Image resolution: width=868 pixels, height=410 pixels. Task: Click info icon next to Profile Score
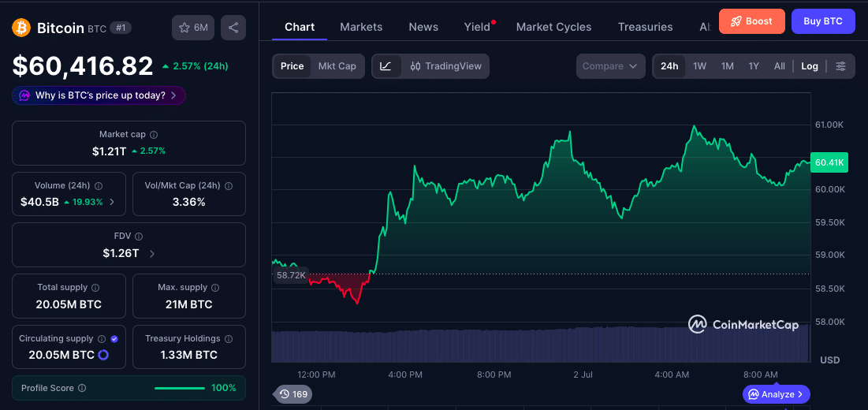tap(82, 389)
